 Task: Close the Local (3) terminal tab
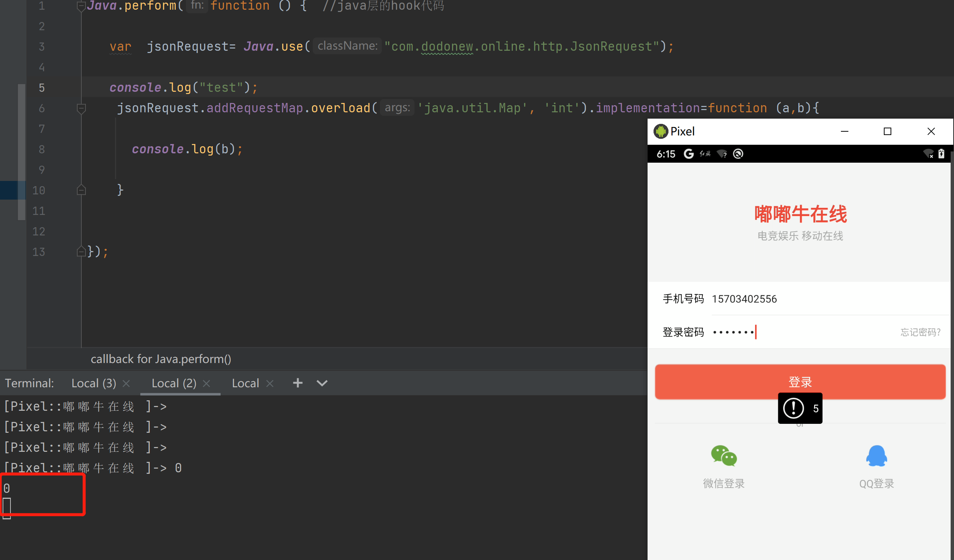[127, 384]
